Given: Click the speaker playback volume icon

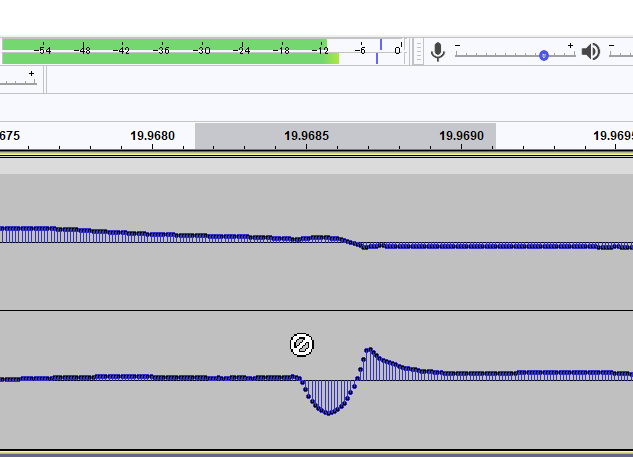Looking at the screenshot, I should click(x=591, y=51).
